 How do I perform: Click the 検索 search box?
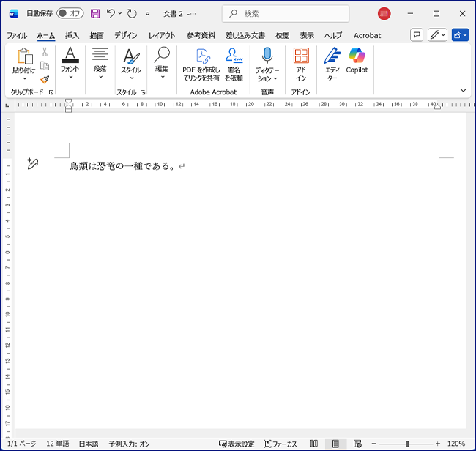285,13
